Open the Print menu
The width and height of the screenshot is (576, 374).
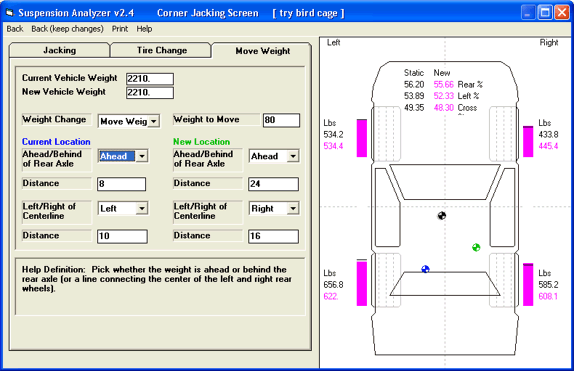(x=120, y=29)
